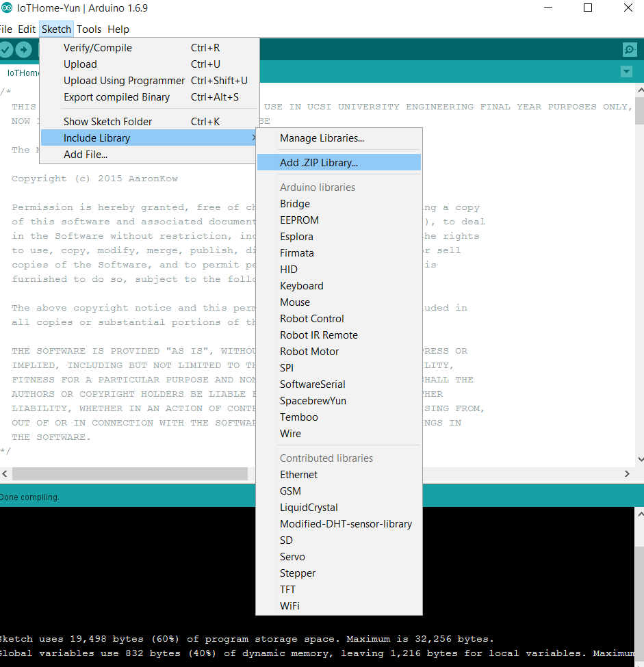Click the editor scroll-down arrow
The height and width of the screenshot is (667, 644).
pyautogui.click(x=640, y=460)
